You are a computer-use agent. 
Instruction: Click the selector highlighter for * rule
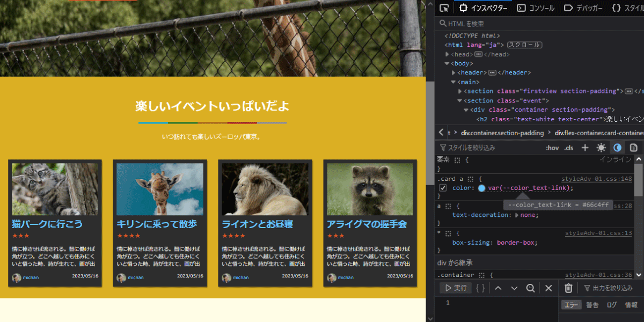448,233
